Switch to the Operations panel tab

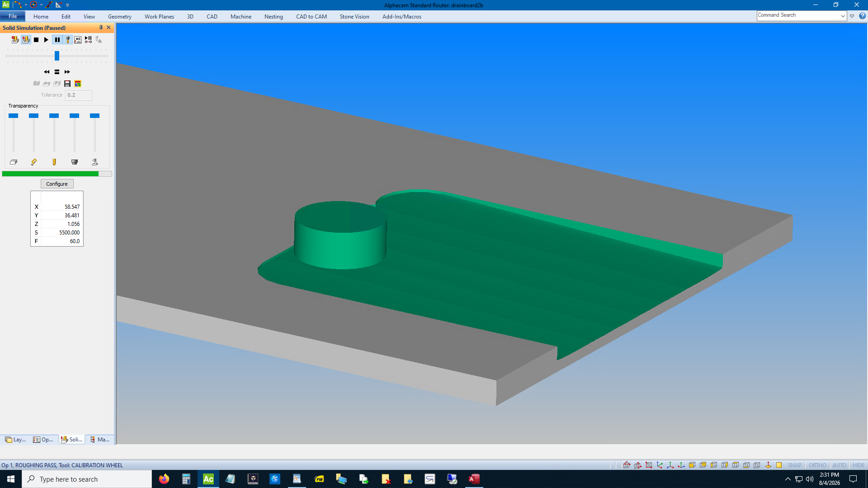(x=43, y=440)
